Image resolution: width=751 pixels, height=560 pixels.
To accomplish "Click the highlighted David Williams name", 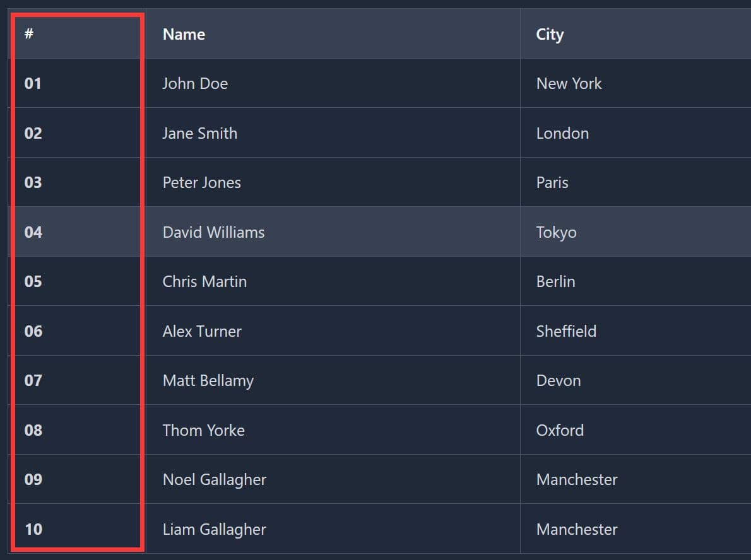I will (x=213, y=233).
